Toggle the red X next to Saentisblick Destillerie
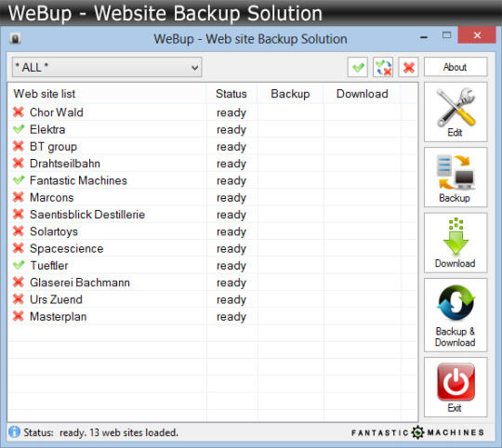 (x=19, y=214)
